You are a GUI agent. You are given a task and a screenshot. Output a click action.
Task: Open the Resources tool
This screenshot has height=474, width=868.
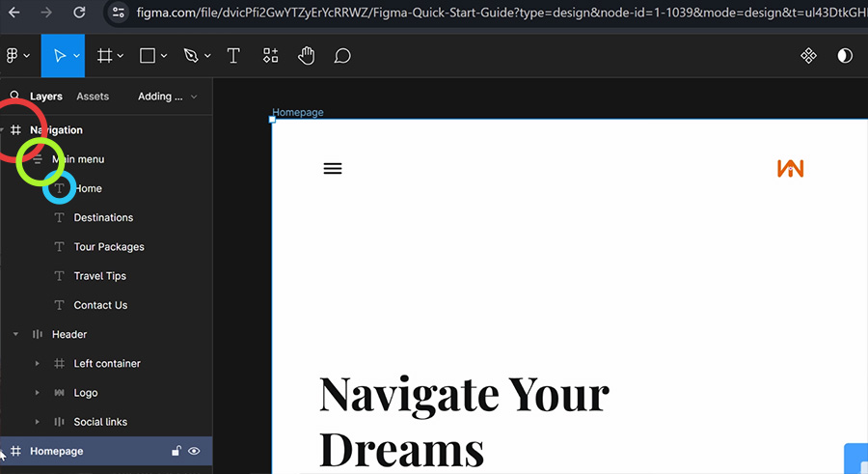tap(270, 55)
